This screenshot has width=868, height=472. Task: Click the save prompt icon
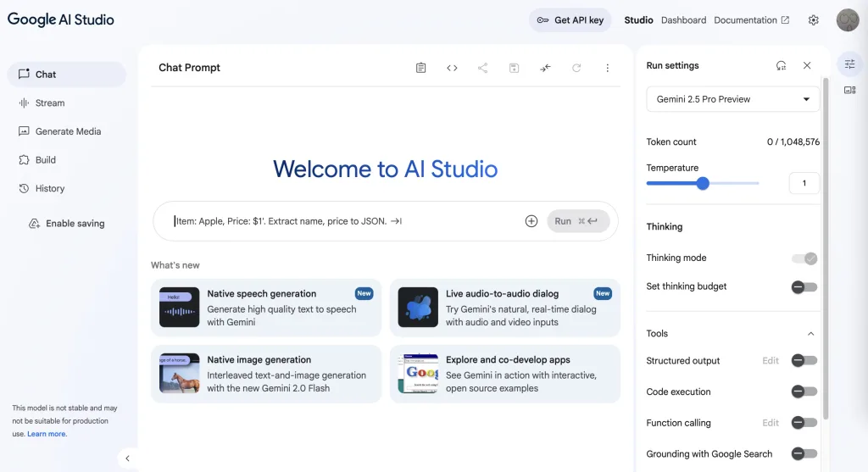tap(514, 68)
